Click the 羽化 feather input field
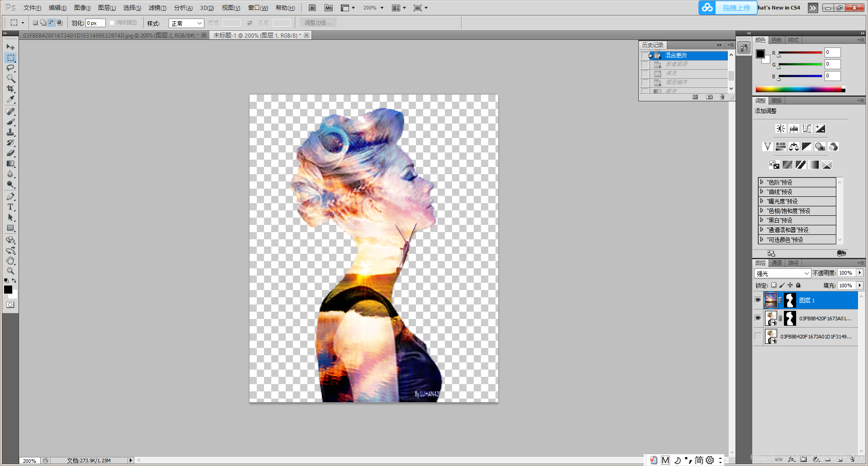The height and width of the screenshot is (466, 868). click(x=95, y=23)
